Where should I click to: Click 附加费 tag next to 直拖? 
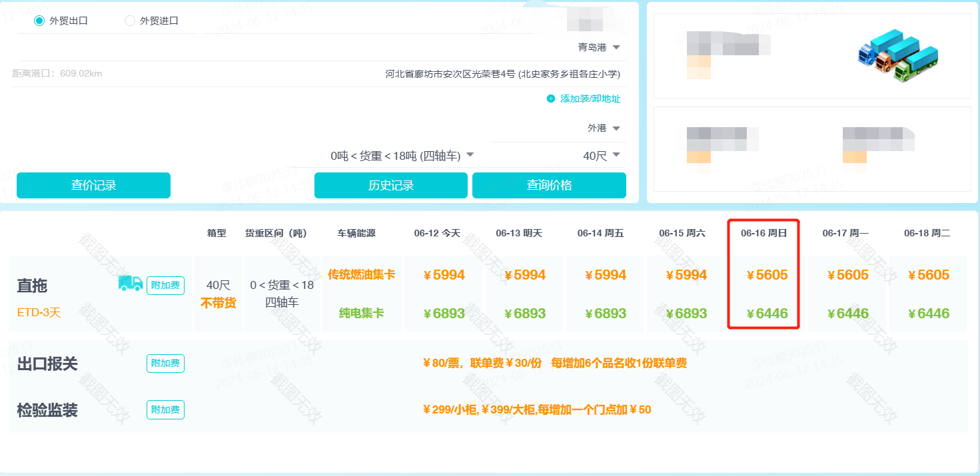pos(165,286)
